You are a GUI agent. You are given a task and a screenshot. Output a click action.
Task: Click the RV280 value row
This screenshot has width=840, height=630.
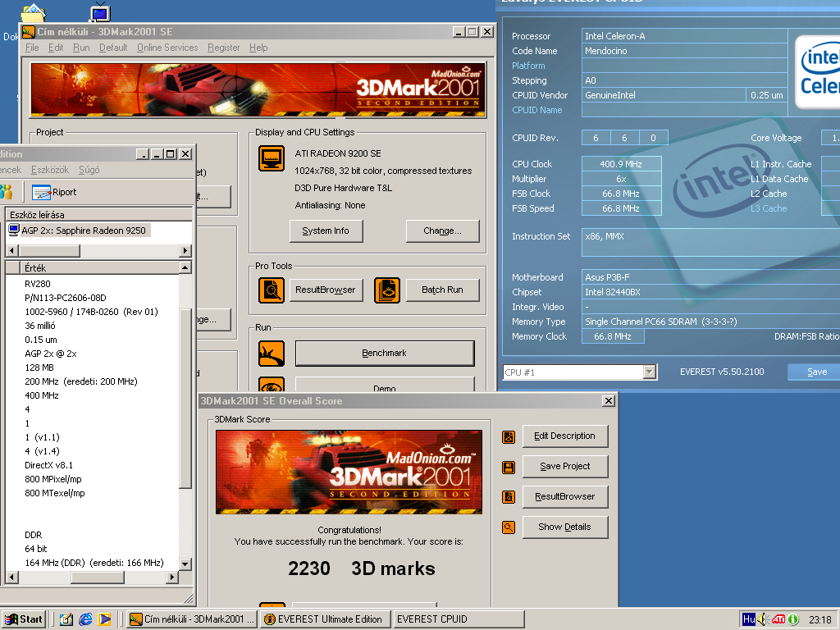pyautogui.click(x=38, y=284)
